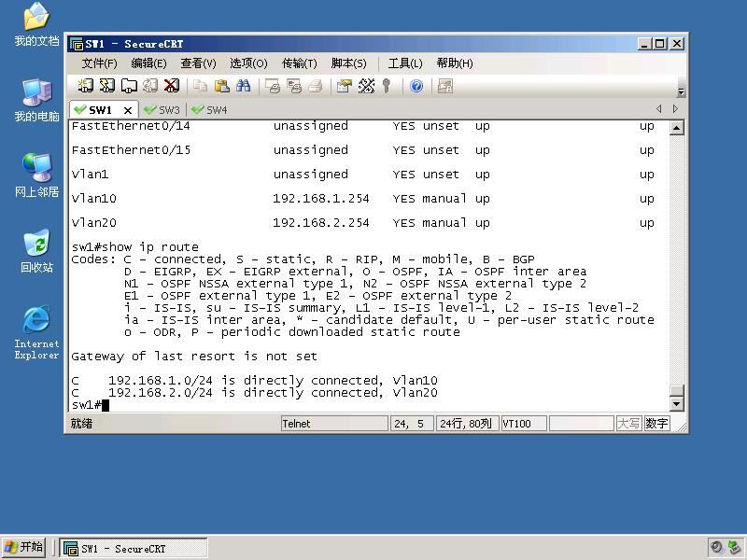Select the Internet Explorer desktop icon
Image resolution: width=747 pixels, height=560 pixels.
(36, 332)
